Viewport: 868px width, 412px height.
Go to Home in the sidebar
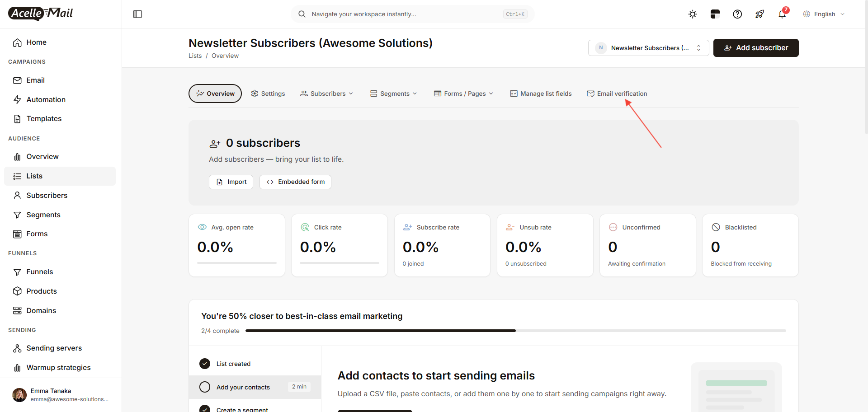tap(60, 42)
